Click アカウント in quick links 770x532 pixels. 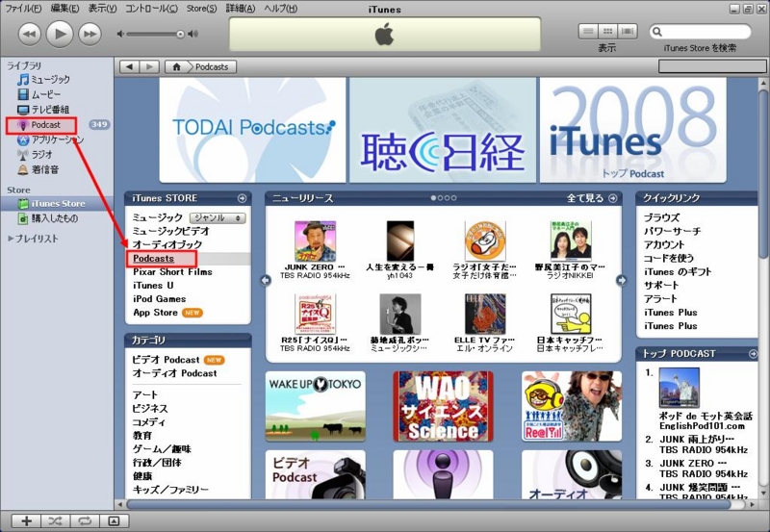pyautogui.click(x=664, y=244)
